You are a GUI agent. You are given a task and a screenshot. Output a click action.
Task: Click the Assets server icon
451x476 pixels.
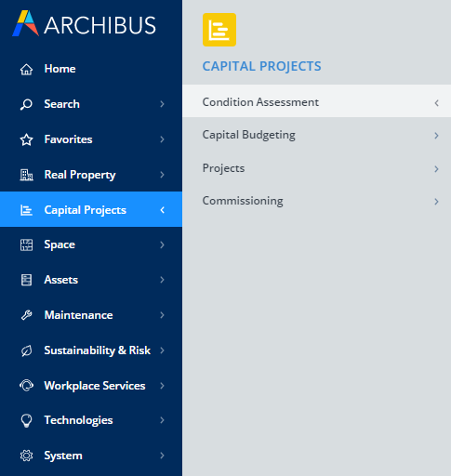26,280
